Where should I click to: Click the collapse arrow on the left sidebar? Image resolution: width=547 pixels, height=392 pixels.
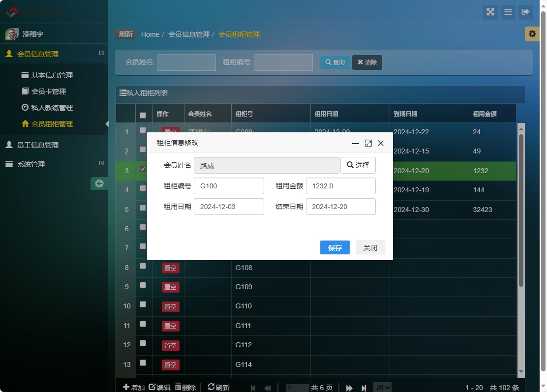pos(99,183)
